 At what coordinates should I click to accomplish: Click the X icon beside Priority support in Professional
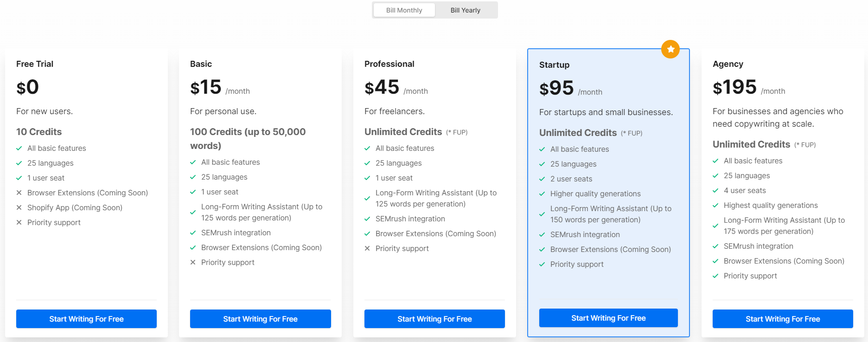pos(367,248)
